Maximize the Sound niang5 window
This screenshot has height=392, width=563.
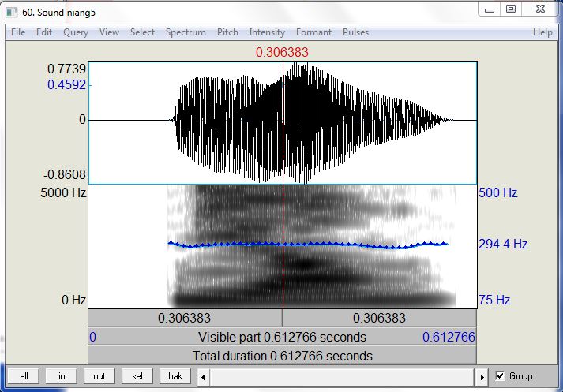click(511, 9)
